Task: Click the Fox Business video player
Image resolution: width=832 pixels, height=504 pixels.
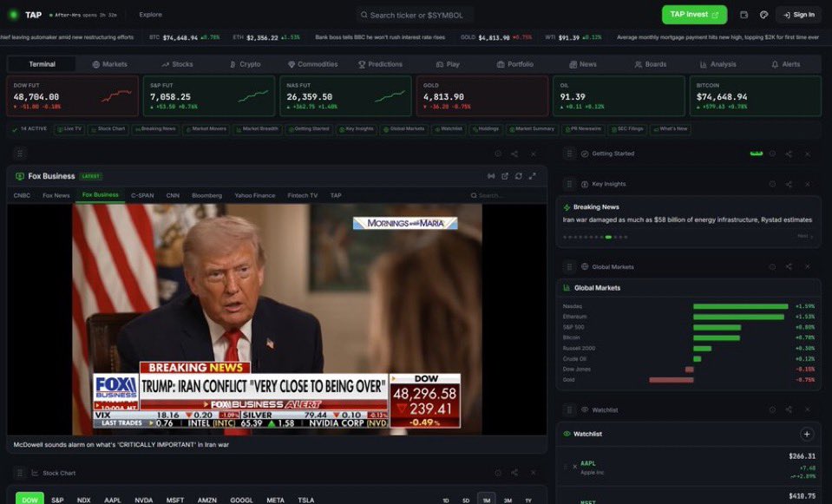Action: point(277,319)
